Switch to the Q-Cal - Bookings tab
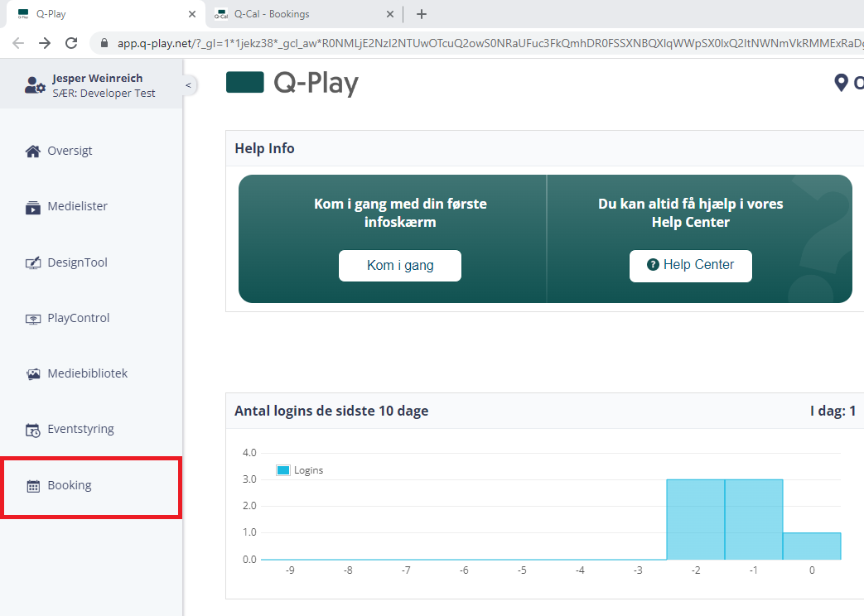Viewport: 864px width, 616px height. [x=304, y=14]
